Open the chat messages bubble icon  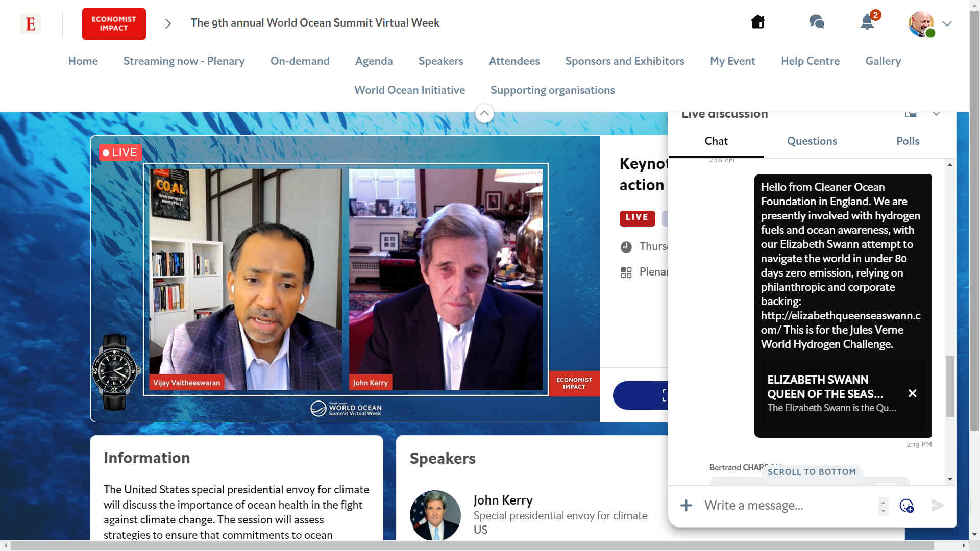[x=817, y=22]
